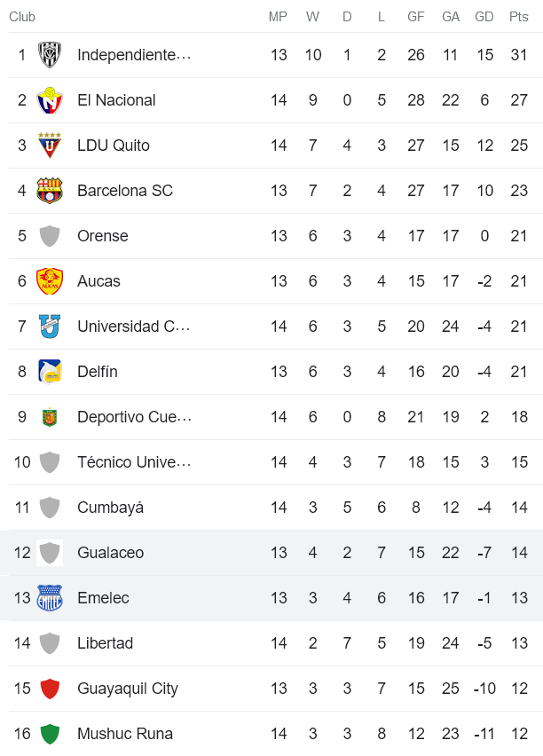Click the red Guayaquil City shield

click(x=50, y=689)
